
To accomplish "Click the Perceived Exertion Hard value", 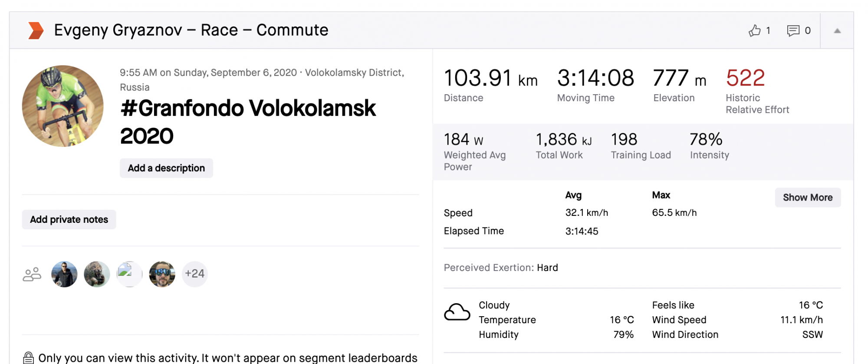I will tap(547, 268).
